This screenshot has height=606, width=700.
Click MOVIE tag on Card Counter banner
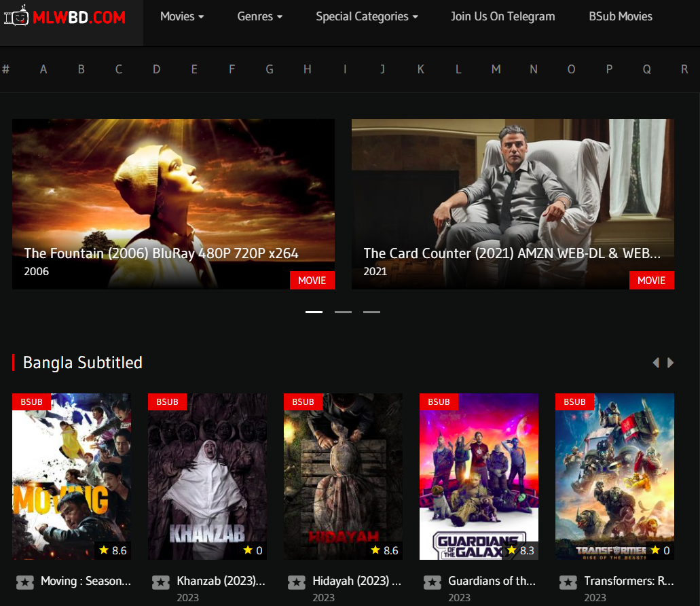[x=651, y=281]
